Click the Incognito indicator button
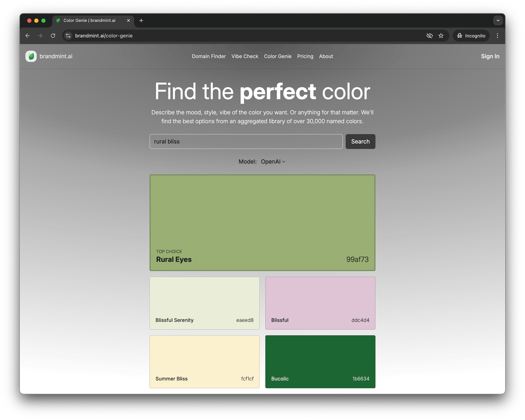Screen dimensions: 525x420 tap(471, 36)
